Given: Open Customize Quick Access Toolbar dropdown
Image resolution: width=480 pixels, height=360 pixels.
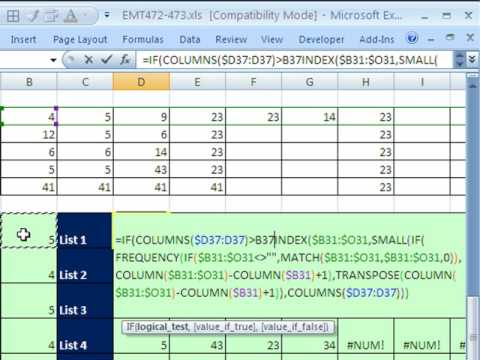Looking at the screenshot, I should click(107, 15).
